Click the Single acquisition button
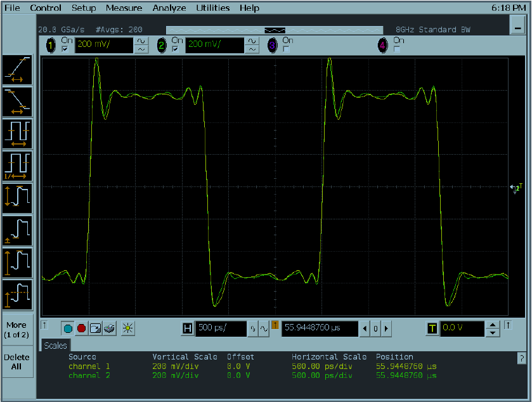Image resolution: width=532 pixels, height=402 pixels. pyautogui.click(x=95, y=328)
